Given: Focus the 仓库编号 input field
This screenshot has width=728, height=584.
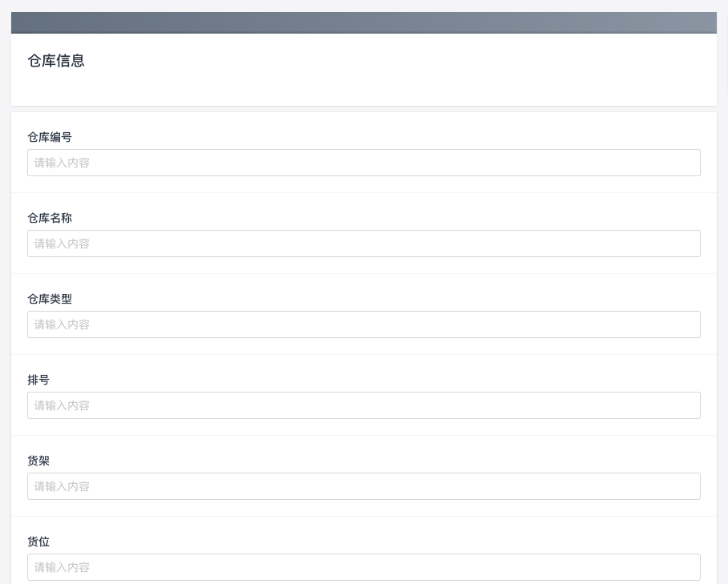Looking at the screenshot, I should [x=363, y=163].
